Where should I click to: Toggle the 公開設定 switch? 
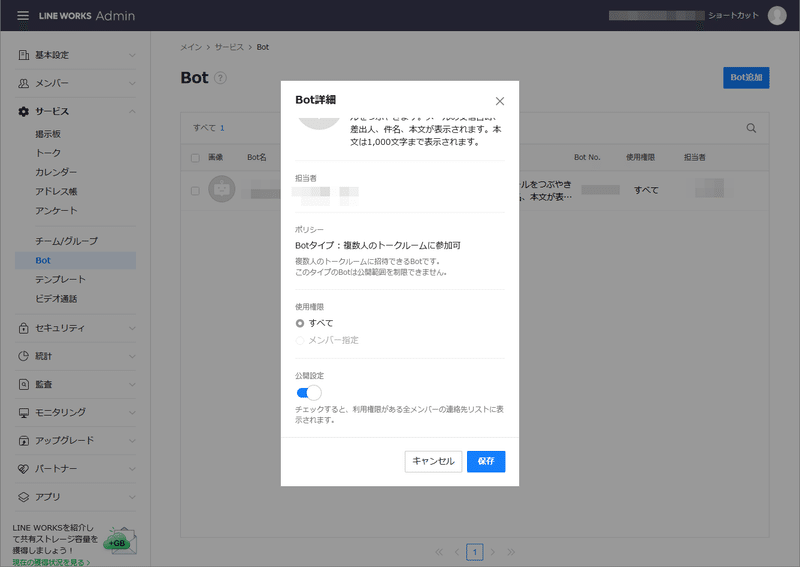[309, 392]
